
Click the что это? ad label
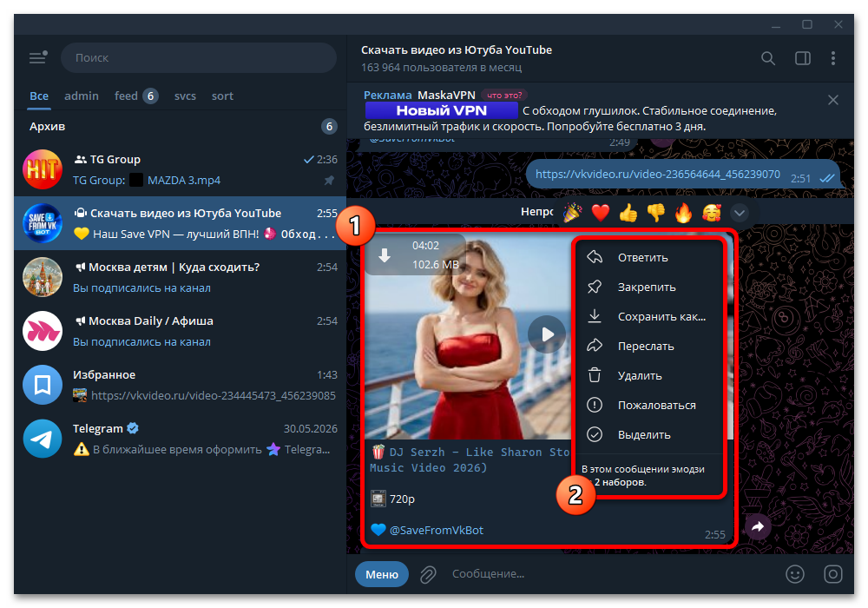pyautogui.click(x=504, y=96)
